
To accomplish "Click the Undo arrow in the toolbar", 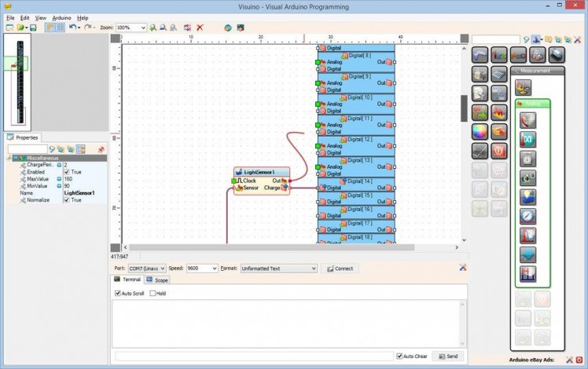I will [x=72, y=27].
